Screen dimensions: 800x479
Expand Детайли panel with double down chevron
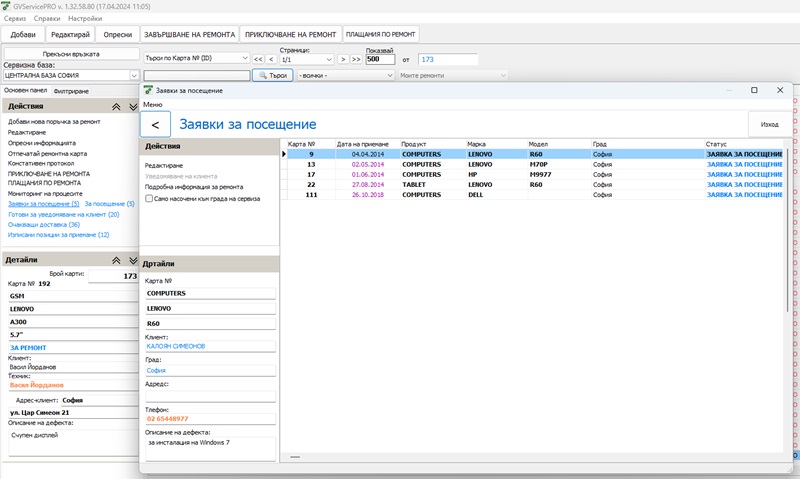point(133,260)
